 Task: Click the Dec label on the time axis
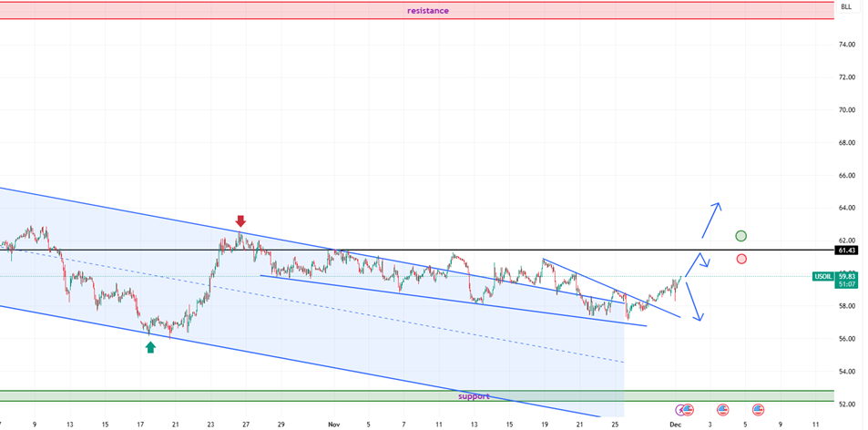point(675,424)
